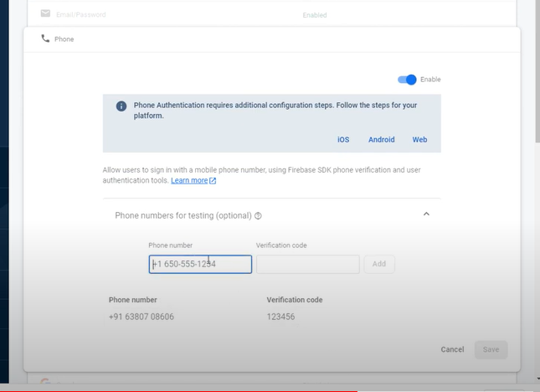Toggle the Phone sign-in Enable switch
The image size is (540, 392).
coord(408,80)
